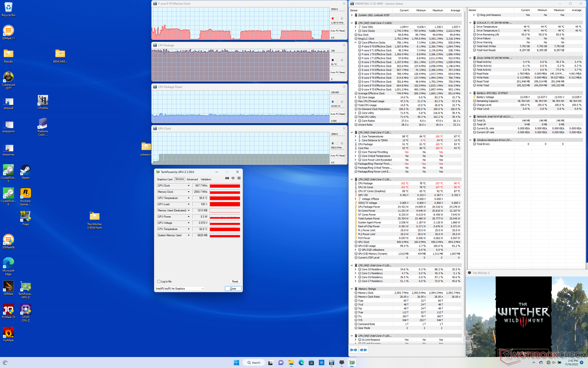Click the Close button in GPU-Z

(x=233, y=289)
